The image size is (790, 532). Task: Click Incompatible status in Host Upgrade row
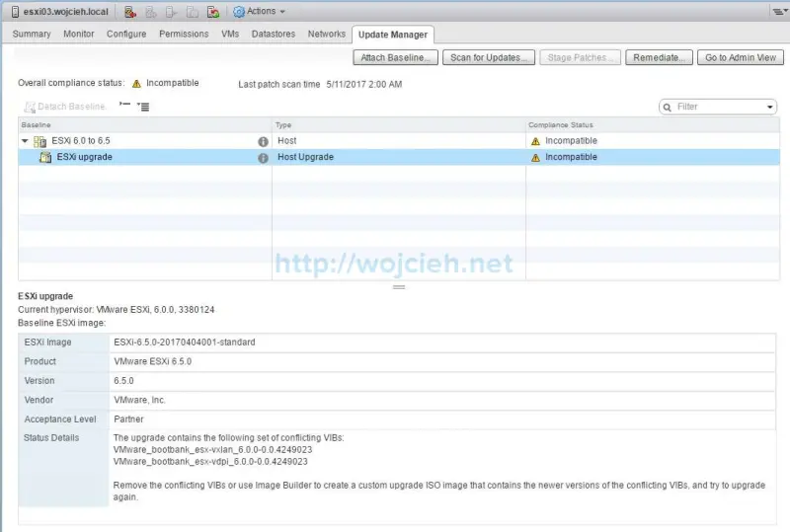tap(571, 157)
